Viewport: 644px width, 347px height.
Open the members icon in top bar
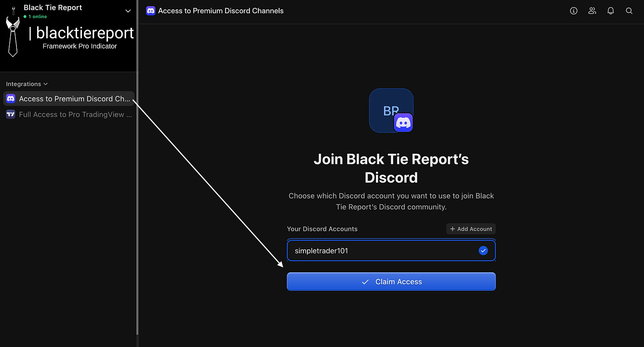pyautogui.click(x=592, y=11)
